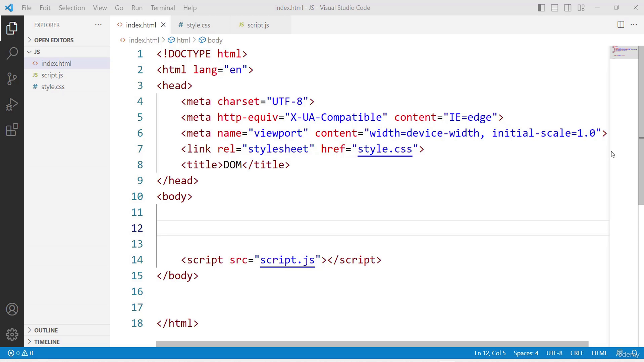This screenshot has height=362, width=644.
Task: Open script.js in the Explorer tree
Action: (x=67, y=75)
